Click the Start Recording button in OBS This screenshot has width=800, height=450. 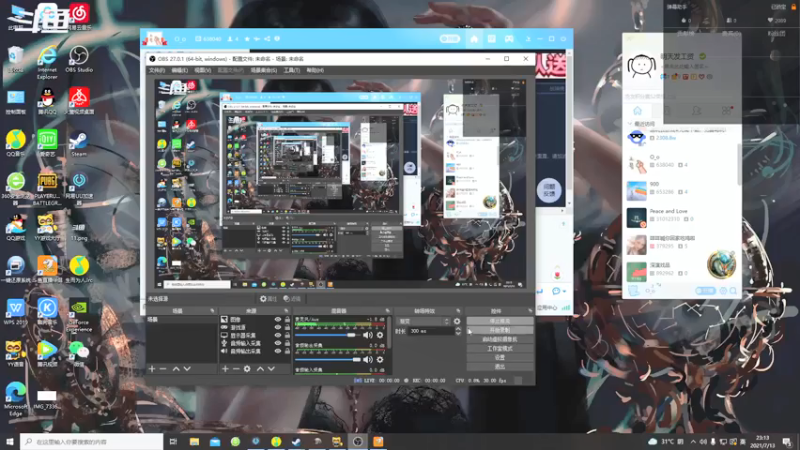point(500,330)
